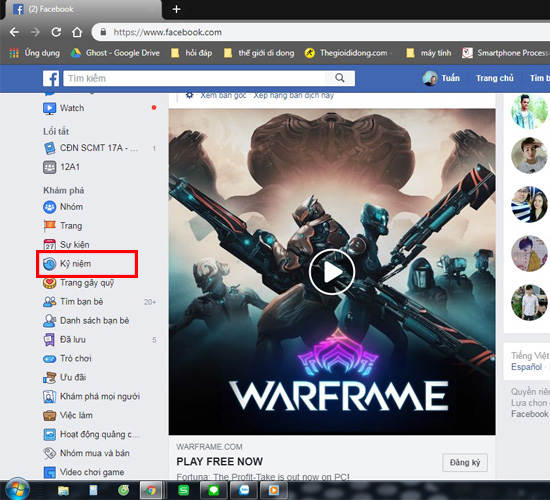The width and height of the screenshot is (550, 500).
Task: Play the Warframe video
Action: coord(332,272)
